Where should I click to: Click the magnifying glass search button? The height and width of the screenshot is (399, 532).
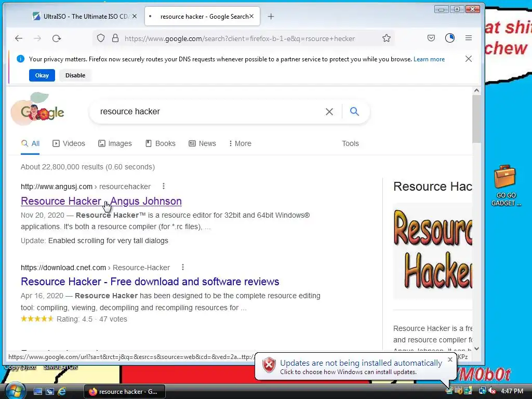[x=354, y=111]
